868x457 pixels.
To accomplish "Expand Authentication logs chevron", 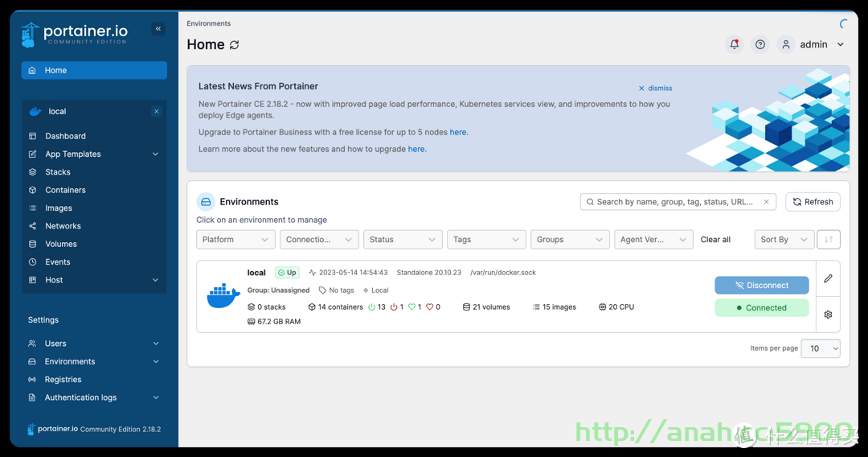I will point(156,397).
